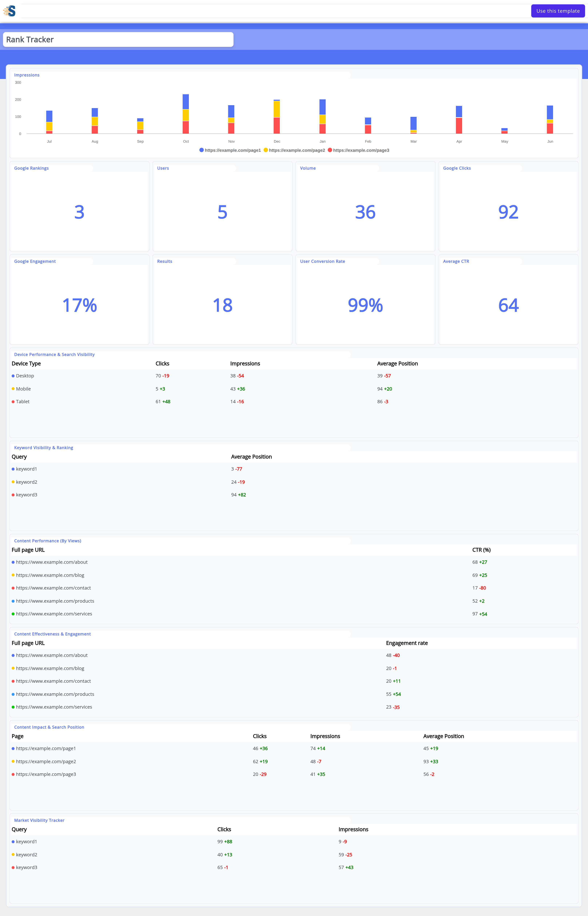Click about engagement rate 48 -40

pos(393,655)
